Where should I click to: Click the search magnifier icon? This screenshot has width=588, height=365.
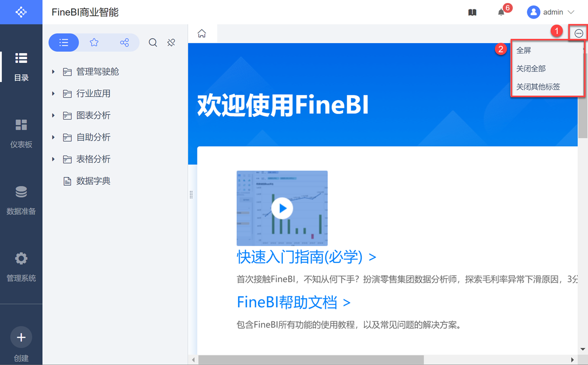(x=153, y=43)
